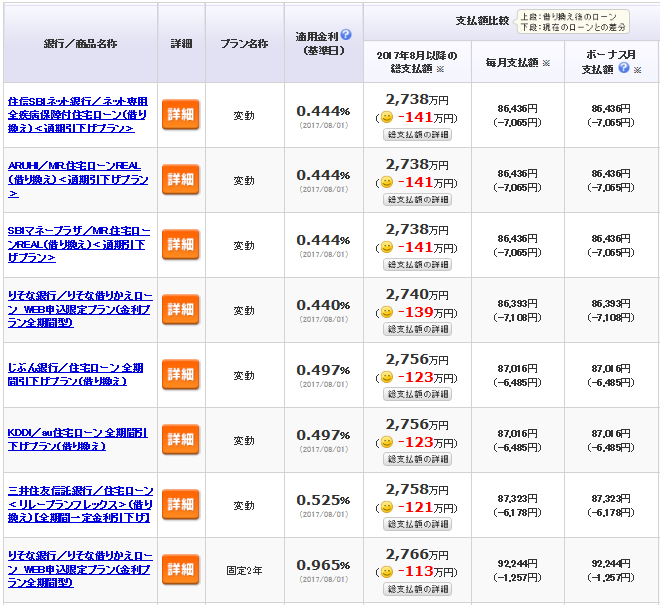This screenshot has width=660, height=605.
Task: Click 毎月支払額 value 92,244円 in the 固定2年 row
Action: [x=517, y=563]
